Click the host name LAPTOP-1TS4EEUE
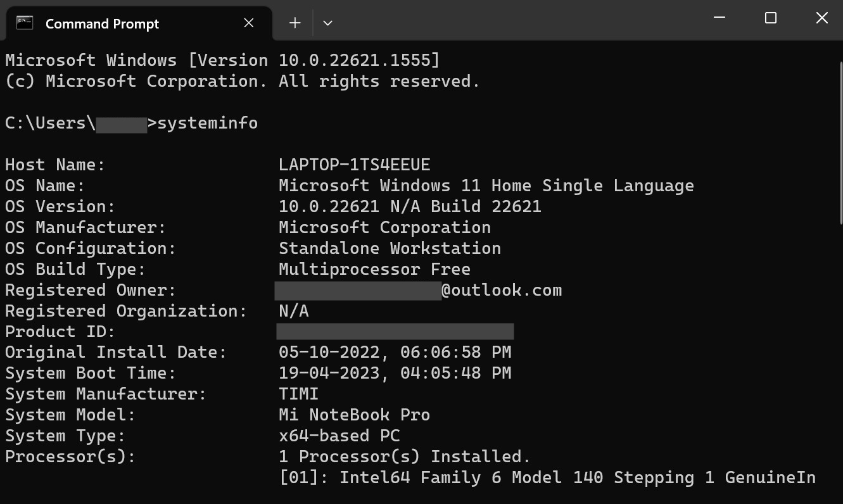 click(354, 165)
